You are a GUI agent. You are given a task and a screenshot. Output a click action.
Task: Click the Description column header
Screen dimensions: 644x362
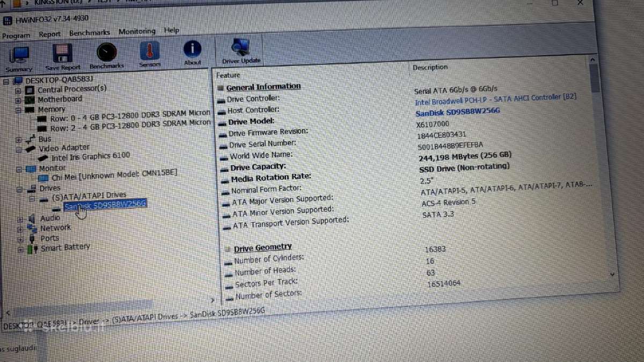(x=430, y=68)
